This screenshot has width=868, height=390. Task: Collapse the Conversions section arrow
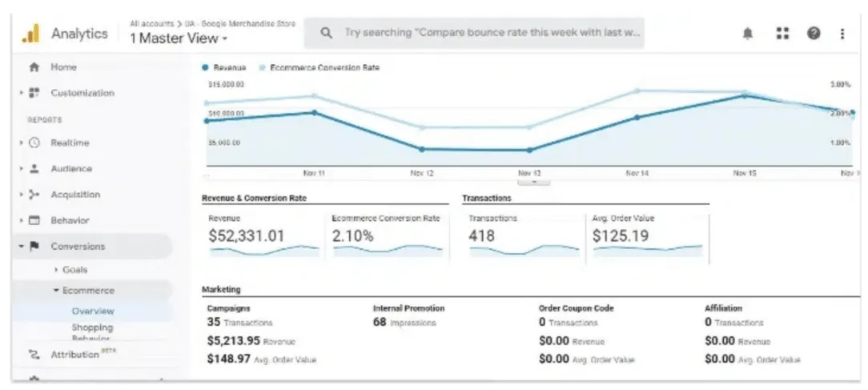click(x=21, y=246)
